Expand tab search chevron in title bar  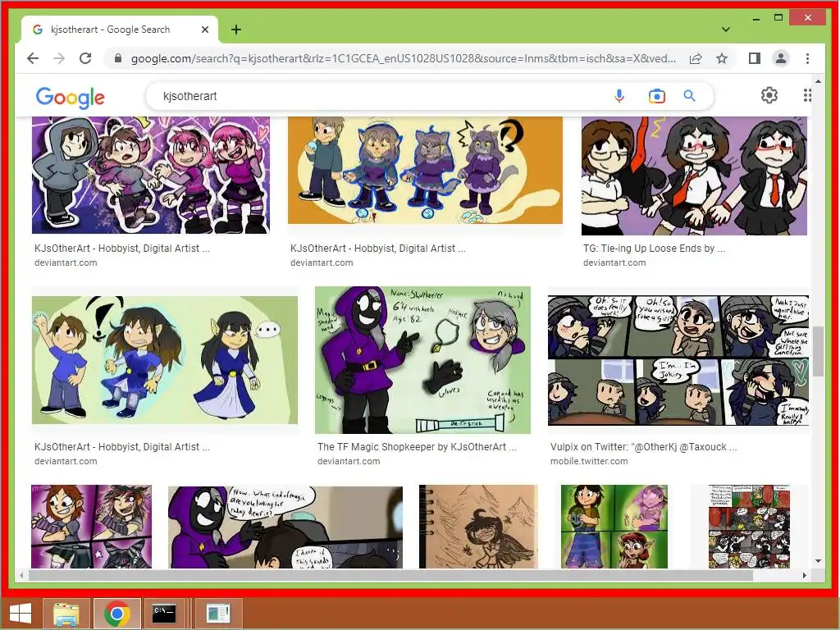coord(726,30)
